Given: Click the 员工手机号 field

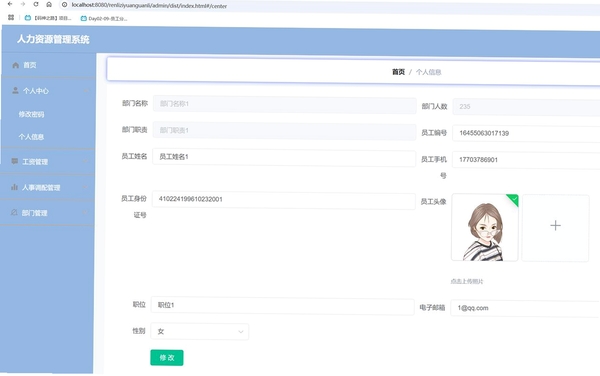Looking at the screenshot, I should (526, 160).
